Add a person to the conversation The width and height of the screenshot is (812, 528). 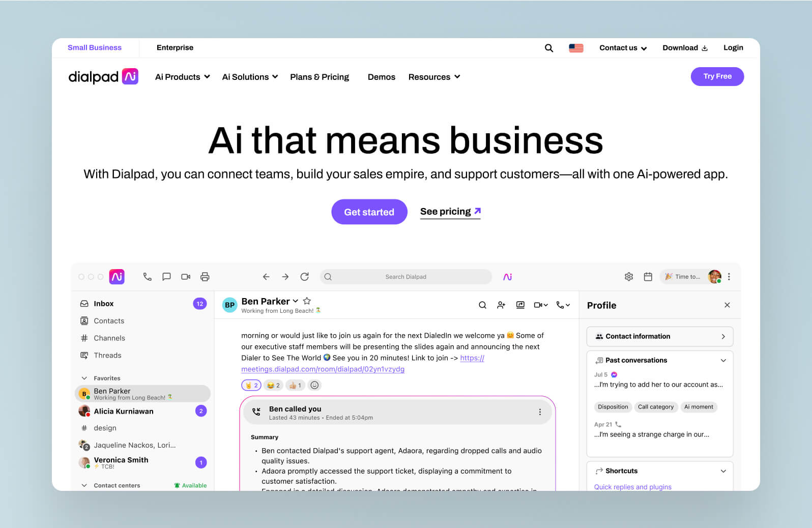501,305
